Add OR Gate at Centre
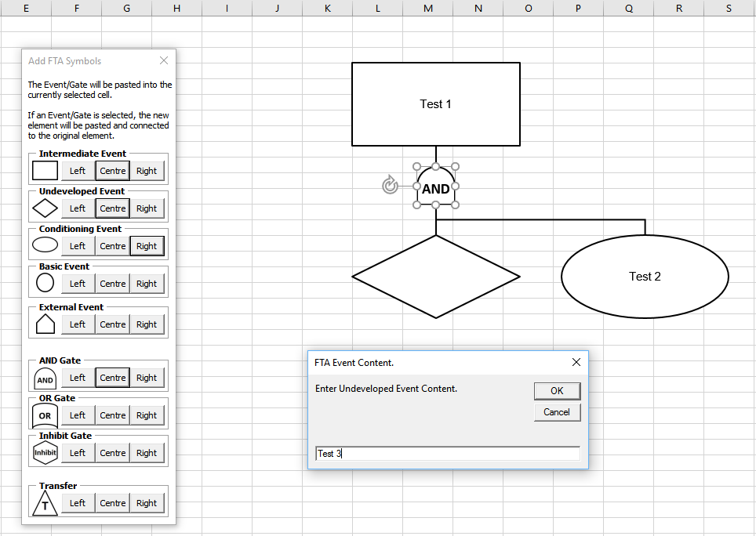The width and height of the screenshot is (756, 536). [x=113, y=415]
